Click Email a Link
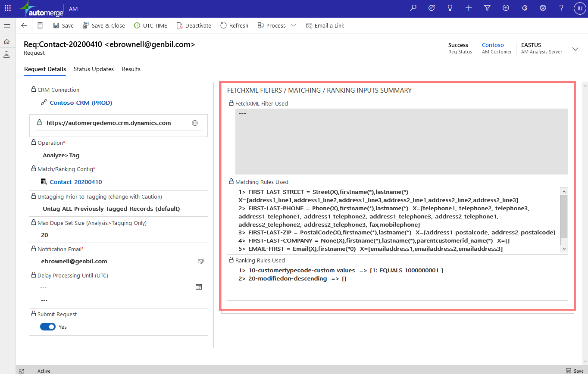Viewport: 588px width, 374px height. pyautogui.click(x=325, y=26)
